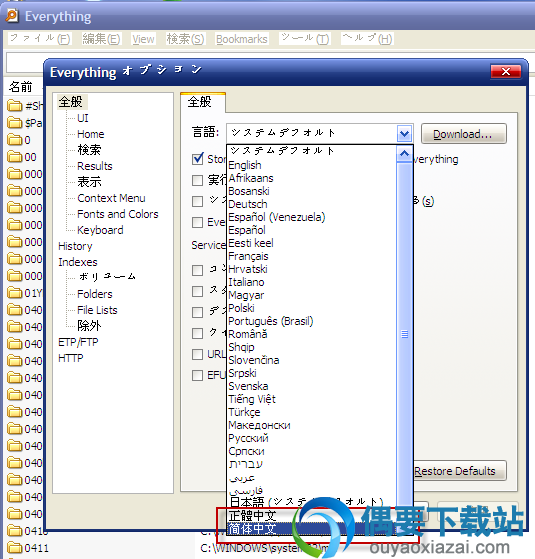Select File Lists in the options tree
535x559 pixels.
(x=97, y=310)
